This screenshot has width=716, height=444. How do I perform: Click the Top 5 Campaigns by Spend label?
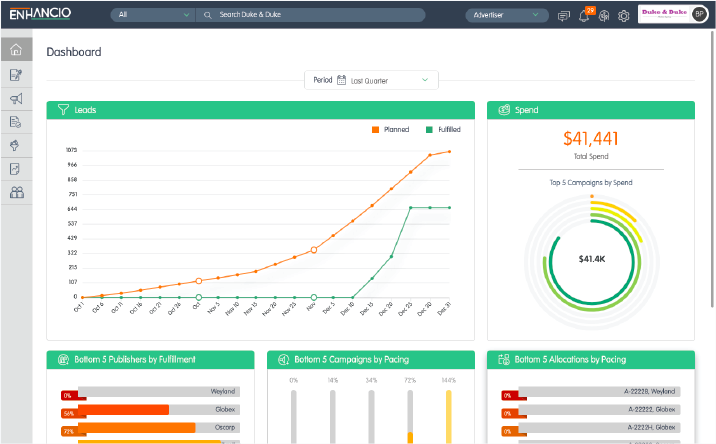[591, 183]
